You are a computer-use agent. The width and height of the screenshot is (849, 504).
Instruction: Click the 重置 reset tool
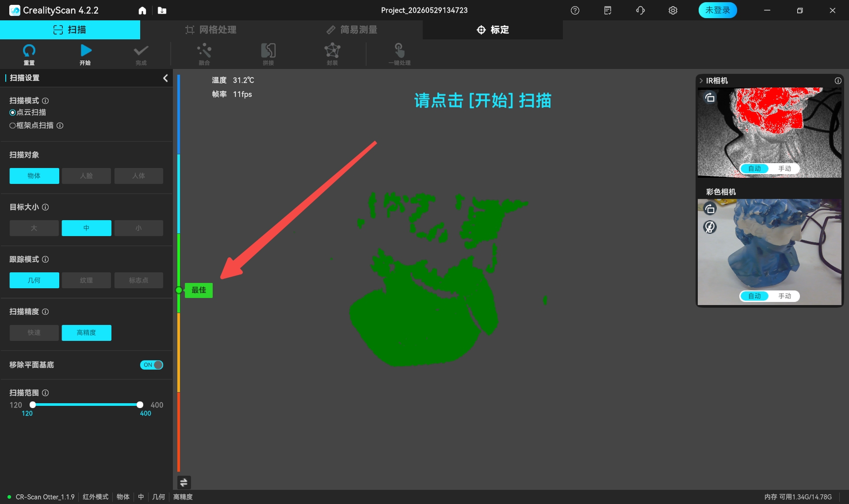tap(29, 54)
